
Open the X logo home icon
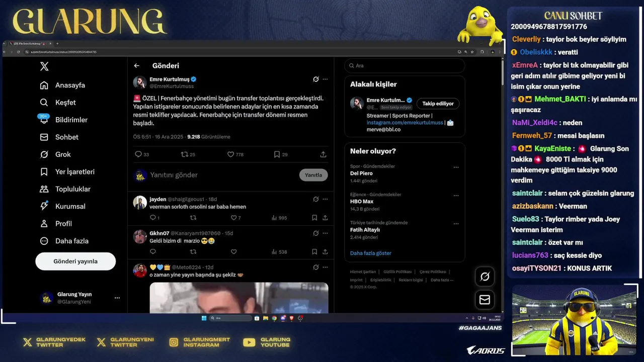[44, 66]
